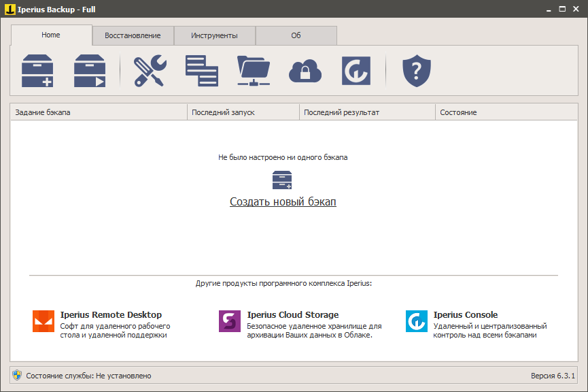Click the Создать новый бэкап link
The width and height of the screenshot is (588, 392).
[x=283, y=201]
